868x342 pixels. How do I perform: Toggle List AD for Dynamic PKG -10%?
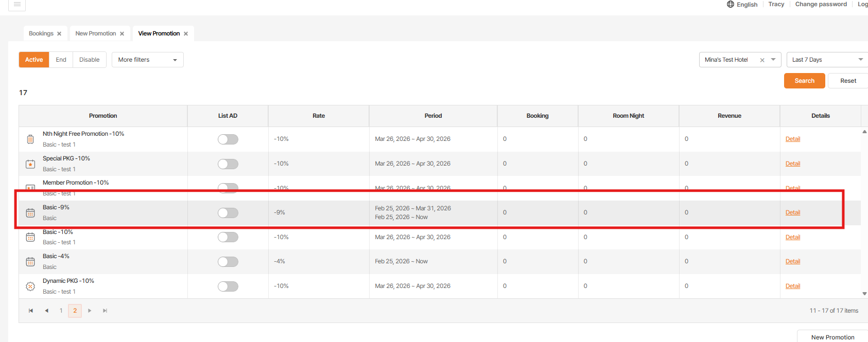click(x=228, y=286)
